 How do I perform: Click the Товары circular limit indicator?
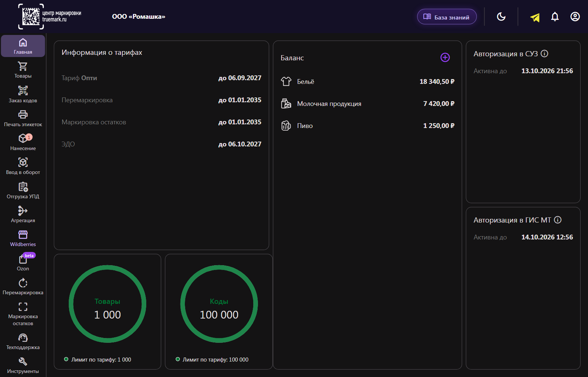(107, 304)
